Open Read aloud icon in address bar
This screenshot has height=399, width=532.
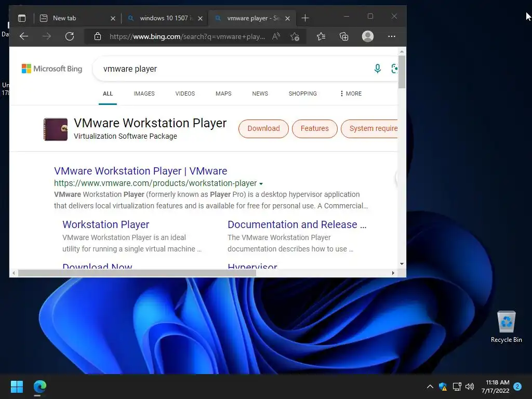point(276,36)
